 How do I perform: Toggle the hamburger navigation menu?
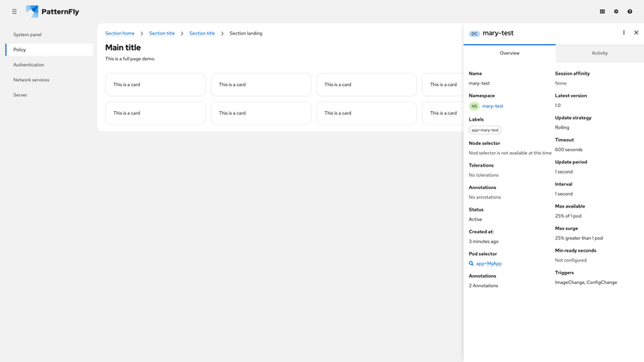pos(14,11)
